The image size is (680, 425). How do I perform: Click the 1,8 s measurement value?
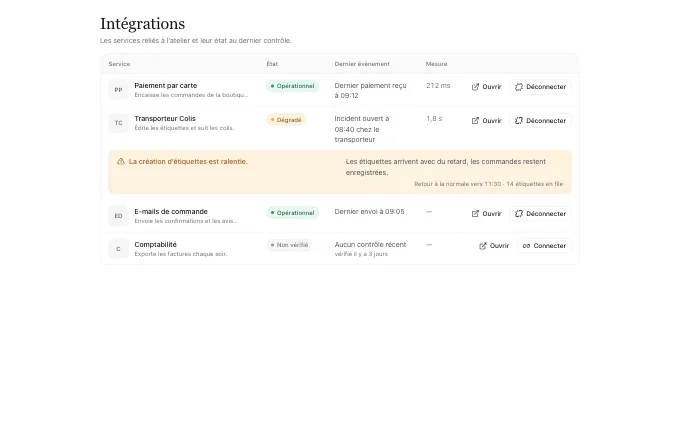(x=434, y=118)
